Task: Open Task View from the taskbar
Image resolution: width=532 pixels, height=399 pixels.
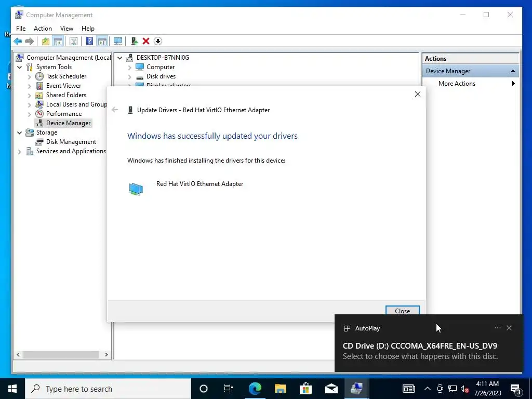Action: coord(229,389)
